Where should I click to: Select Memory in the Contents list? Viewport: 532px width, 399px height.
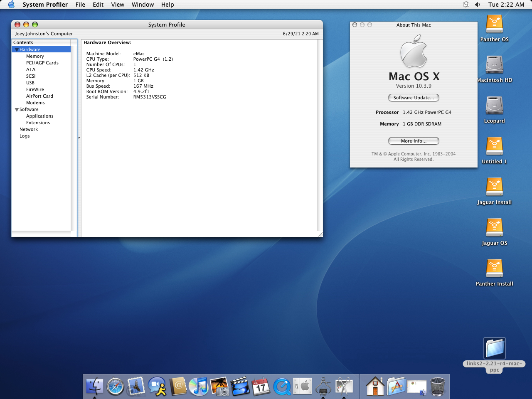35,56
